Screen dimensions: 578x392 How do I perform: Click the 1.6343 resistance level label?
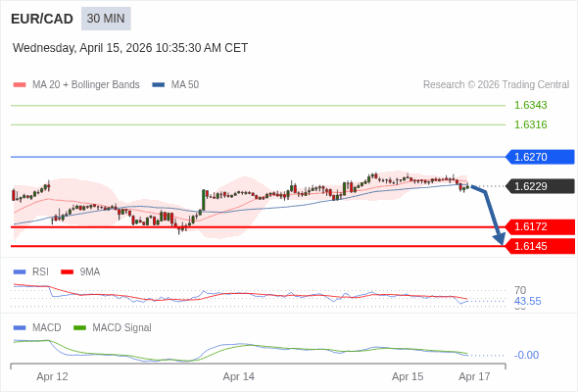point(530,105)
